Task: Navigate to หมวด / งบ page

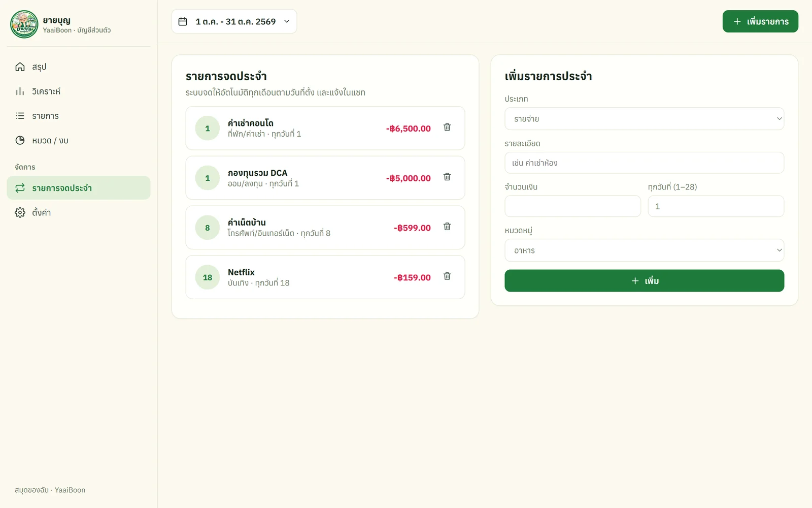Action: pyautogui.click(x=79, y=140)
